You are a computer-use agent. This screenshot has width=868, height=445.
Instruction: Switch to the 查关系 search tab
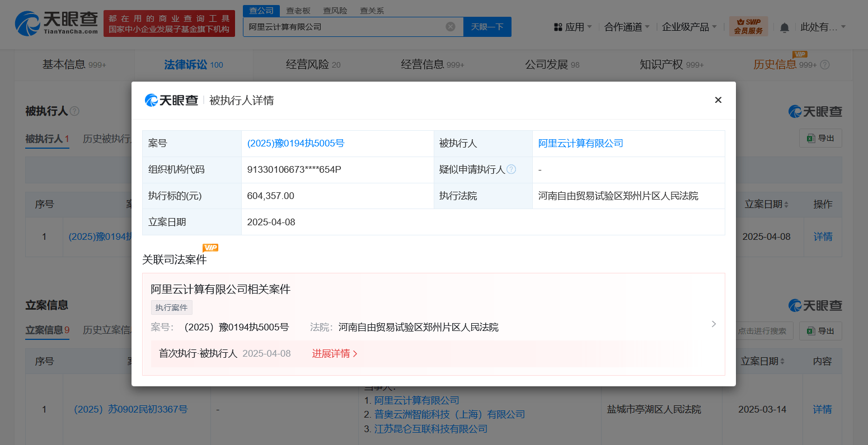coord(372,11)
